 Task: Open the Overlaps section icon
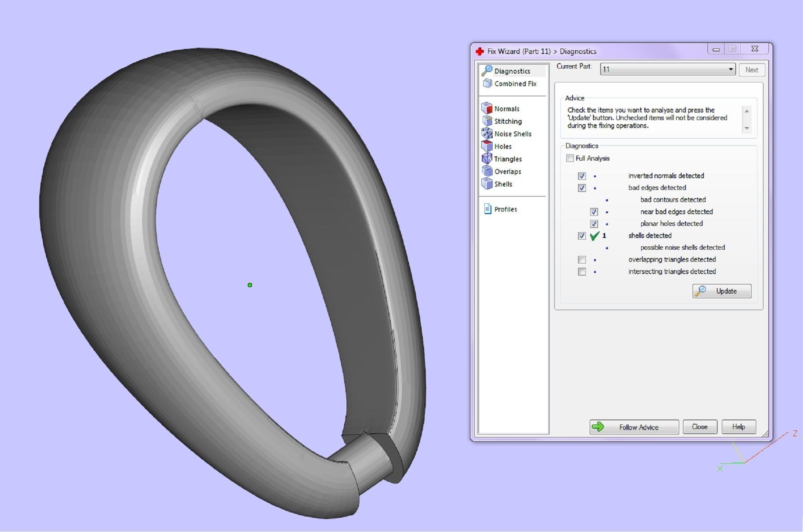[x=487, y=171]
